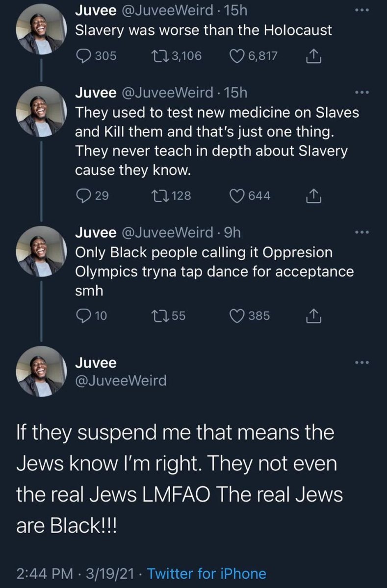387x588 pixels.
Task: Open more options on the second tweet
Action: coord(361,93)
